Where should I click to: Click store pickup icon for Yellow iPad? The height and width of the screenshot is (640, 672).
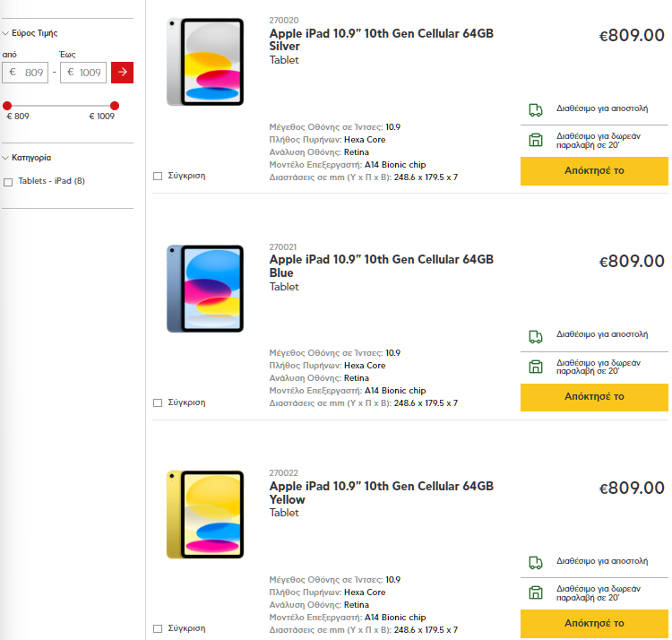point(536,592)
